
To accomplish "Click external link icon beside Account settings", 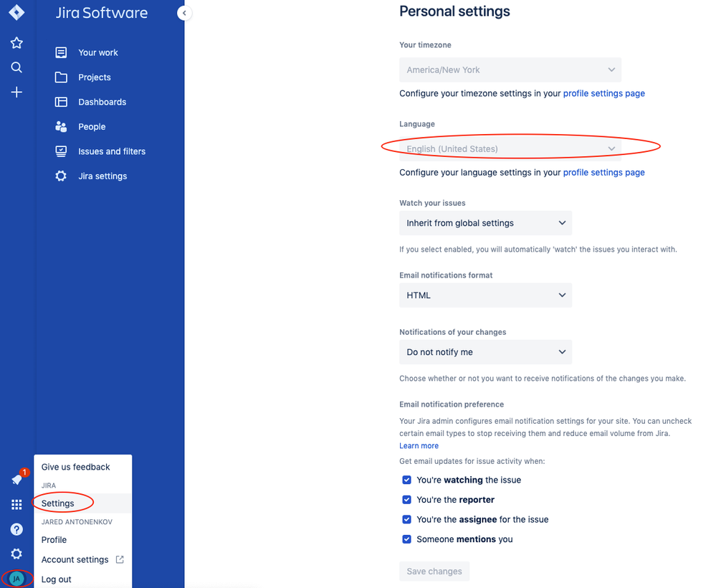I will 120,559.
